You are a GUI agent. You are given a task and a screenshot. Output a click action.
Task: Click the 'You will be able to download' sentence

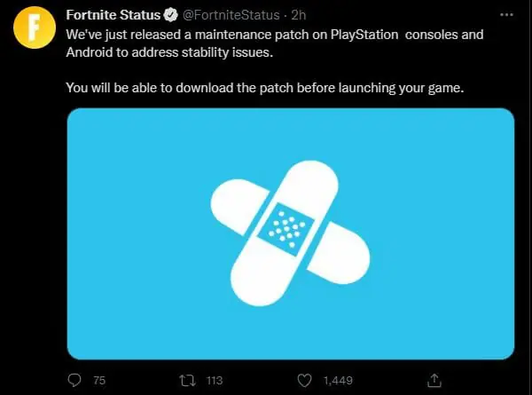pyautogui.click(x=264, y=88)
